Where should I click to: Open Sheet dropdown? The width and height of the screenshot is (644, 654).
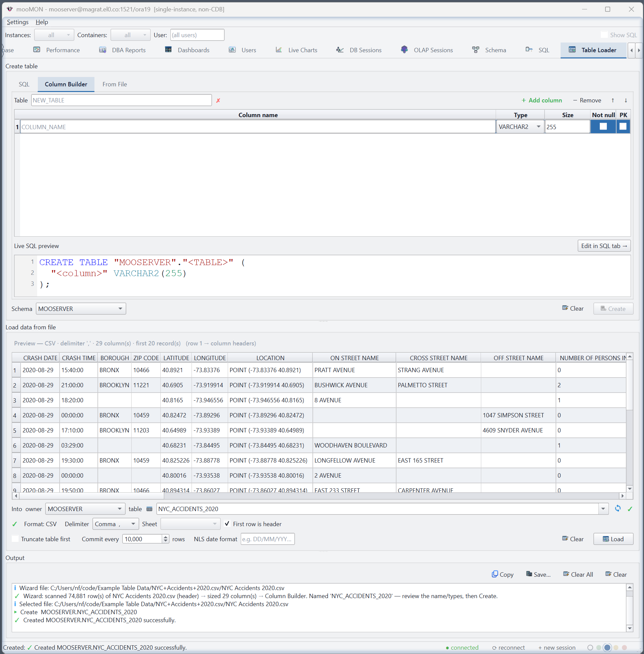click(191, 524)
